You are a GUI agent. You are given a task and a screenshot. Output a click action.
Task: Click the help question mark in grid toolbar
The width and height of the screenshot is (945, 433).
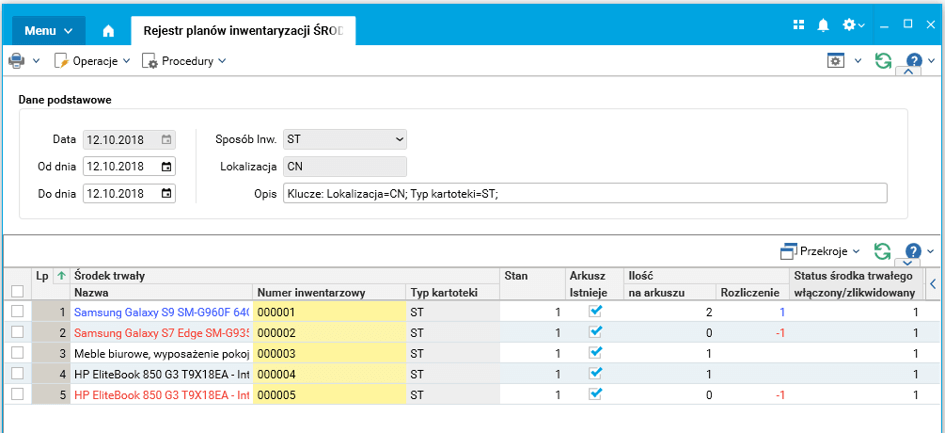pyautogui.click(x=912, y=251)
